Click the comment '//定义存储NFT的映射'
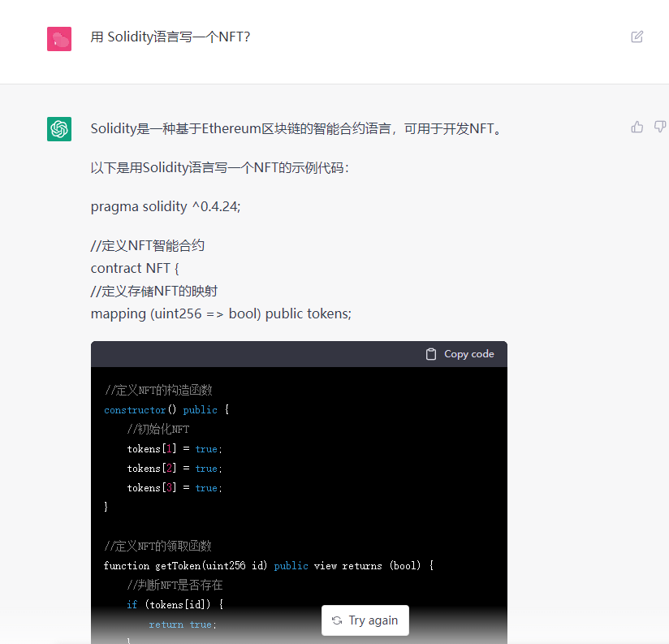Image resolution: width=669 pixels, height=644 pixels. 154,291
